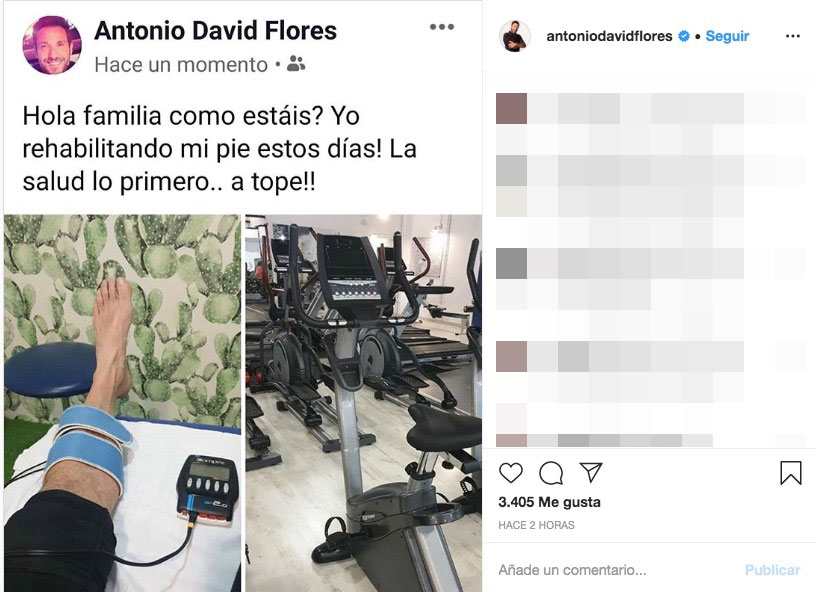Screen dimensions: 816x592
Task: Open the Instagram small profile avatar
Action: coord(515,36)
